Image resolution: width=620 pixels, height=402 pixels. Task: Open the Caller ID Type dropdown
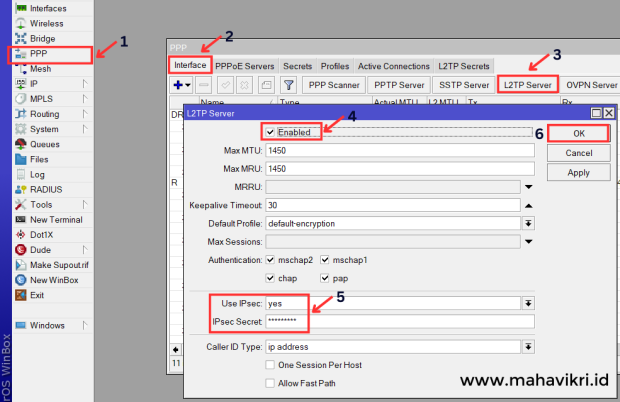tap(527, 347)
